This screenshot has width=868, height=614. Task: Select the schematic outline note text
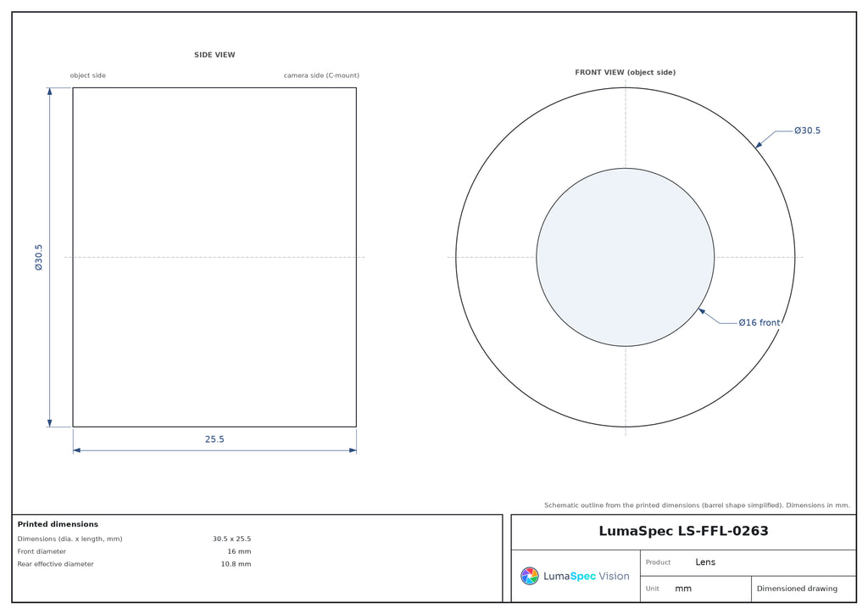coord(697,505)
